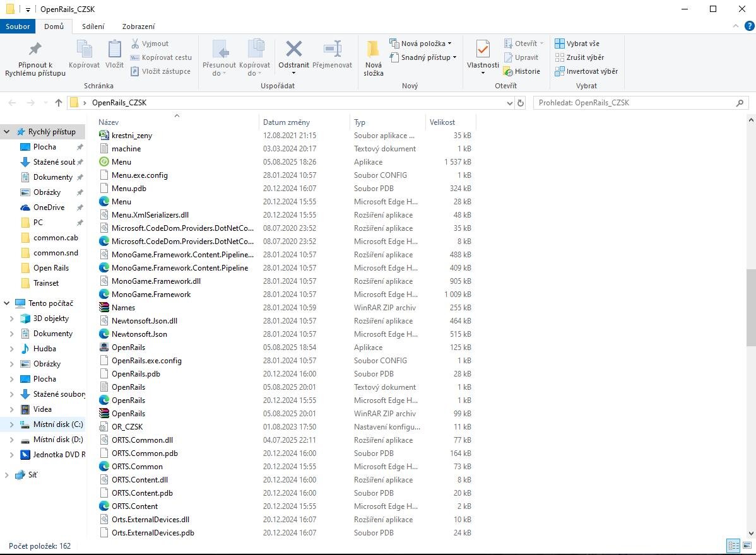Click Vložit zástupce in the ribbon

(x=161, y=71)
